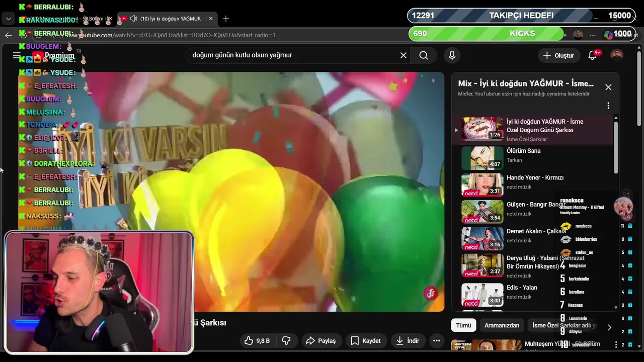Viewport: 644px width, 362px height.
Task: Go back with the browser back arrow
Action: tap(8, 35)
